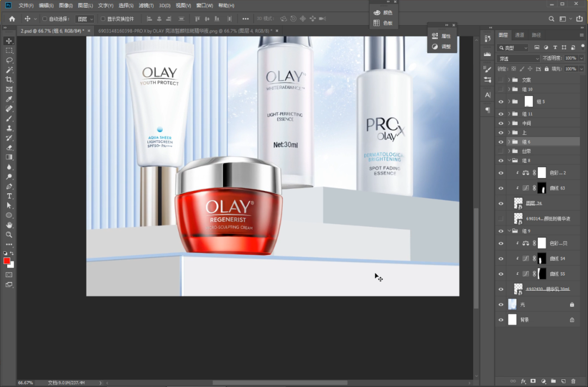Viewport: 588px width, 387px height.
Task: Click the Home icon in options bar
Action: [12, 19]
